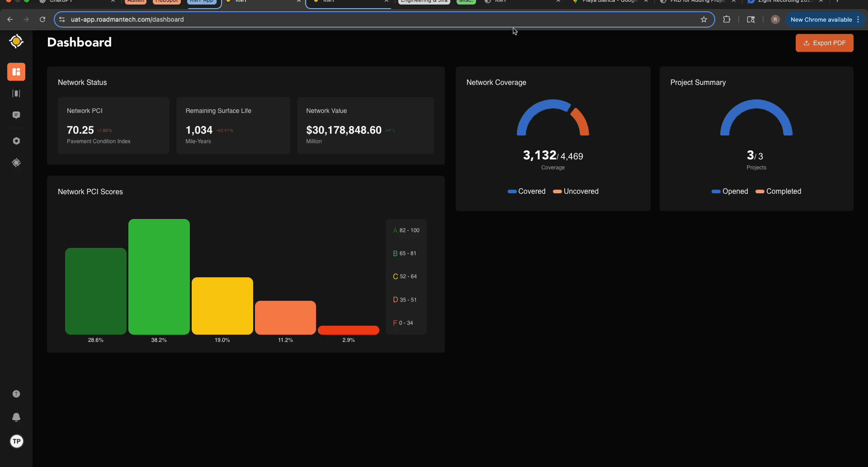Switch to the ChatGPT browser tab
This screenshot has width=868, height=467.
(x=63, y=2)
